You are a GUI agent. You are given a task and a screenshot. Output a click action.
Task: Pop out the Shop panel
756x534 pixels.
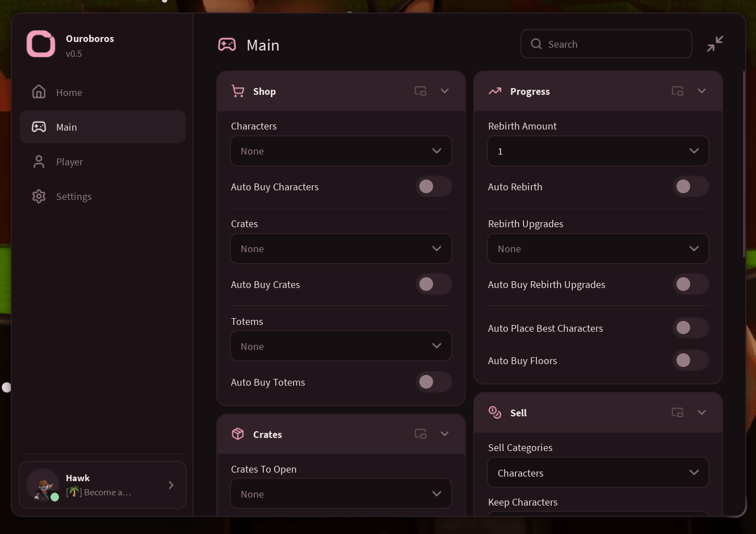click(420, 91)
